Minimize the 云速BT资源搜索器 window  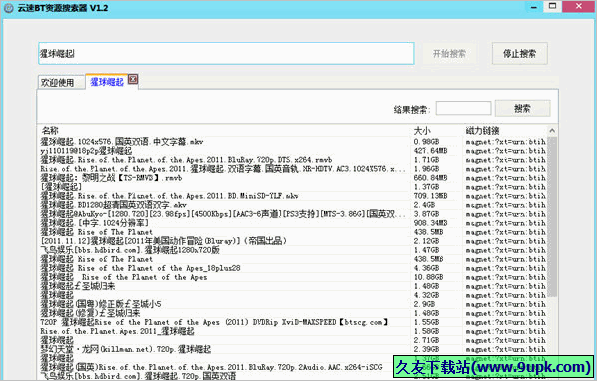coord(534,7)
